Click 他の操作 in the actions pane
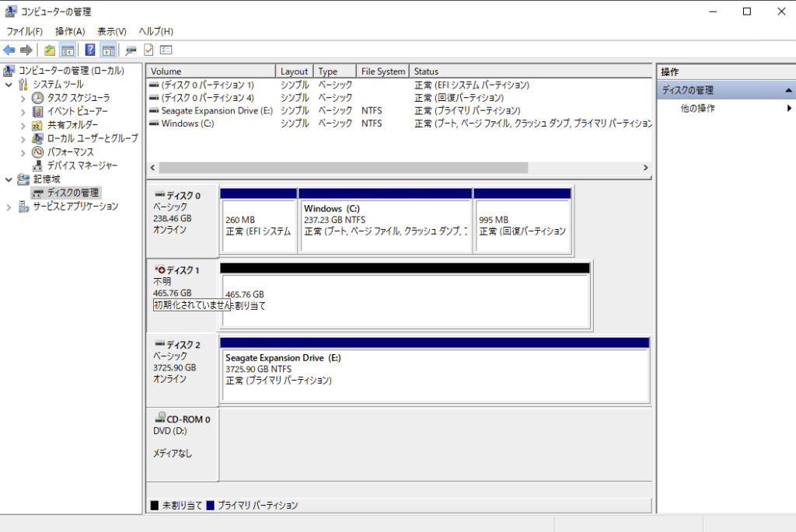The image size is (796, 532). click(x=697, y=109)
